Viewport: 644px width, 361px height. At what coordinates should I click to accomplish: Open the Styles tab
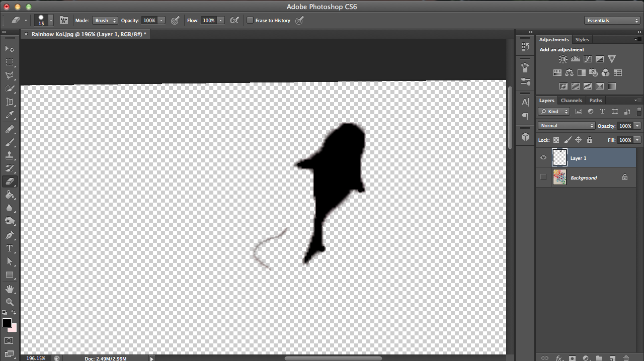click(x=582, y=39)
